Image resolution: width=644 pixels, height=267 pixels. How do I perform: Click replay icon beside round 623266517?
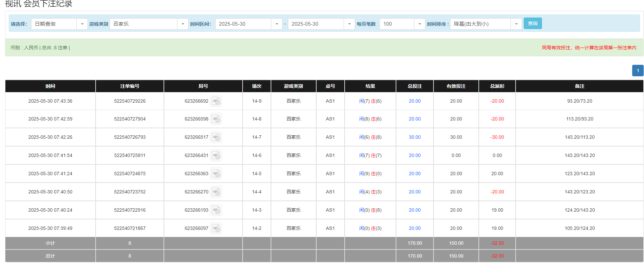click(216, 137)
